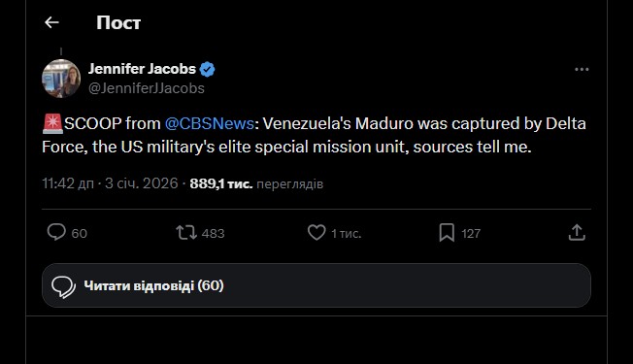The height and width of the screenshot is (364, 633).
Task: Click the 1 тис. likes count
Action: point(347,233)
